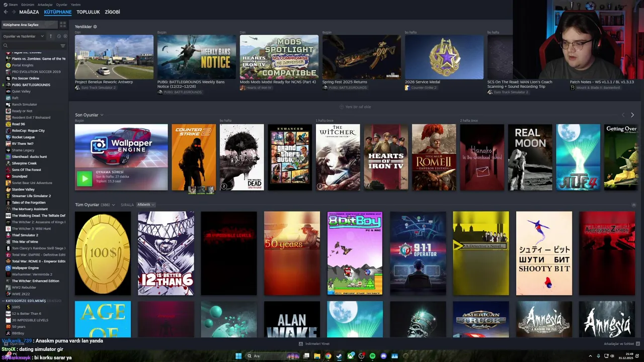Screen dimensions: 644x362
Task: Open İndirmeleri Yönet at bottom
Action: (314, 344)
